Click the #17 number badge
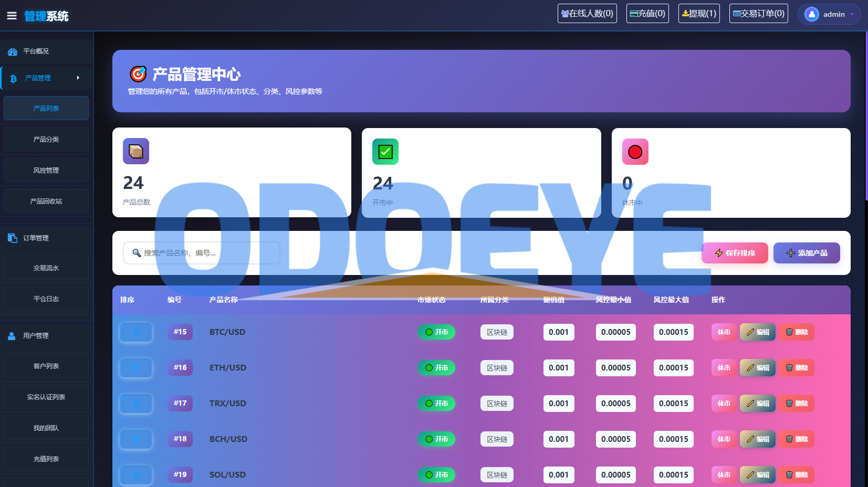868x487 pixels. coord(180,403)
